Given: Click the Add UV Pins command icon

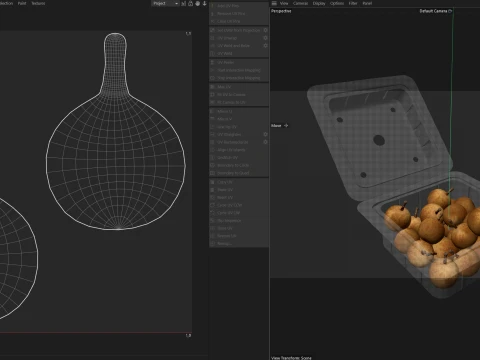Looking at the screenshot, I should [x=212, y=6].
